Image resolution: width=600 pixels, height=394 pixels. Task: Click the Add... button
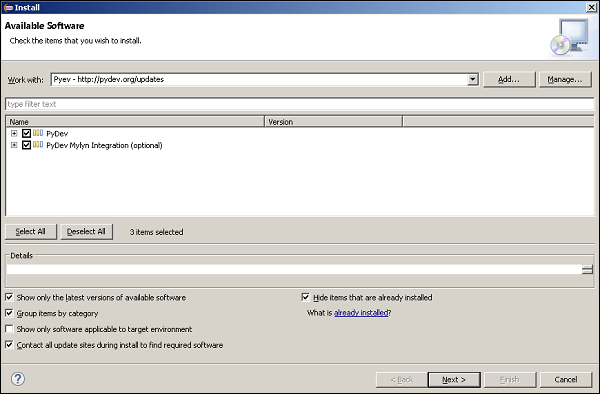tap(509, 80)
